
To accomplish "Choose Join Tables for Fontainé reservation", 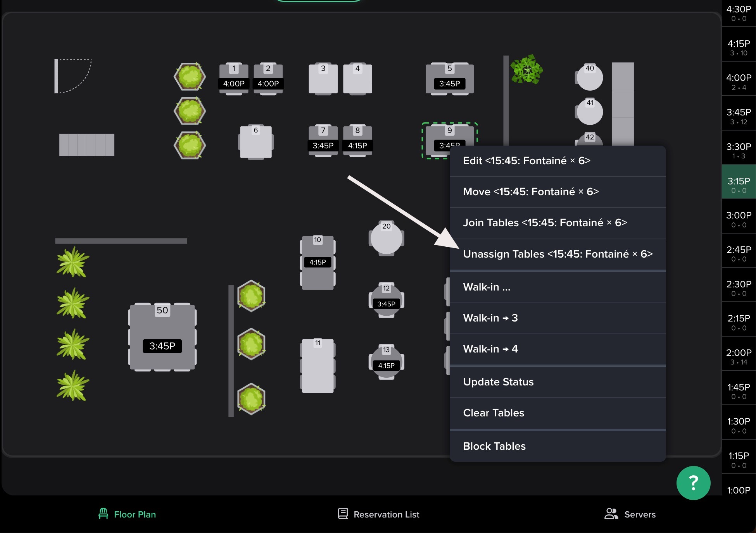I will (545, 223).
